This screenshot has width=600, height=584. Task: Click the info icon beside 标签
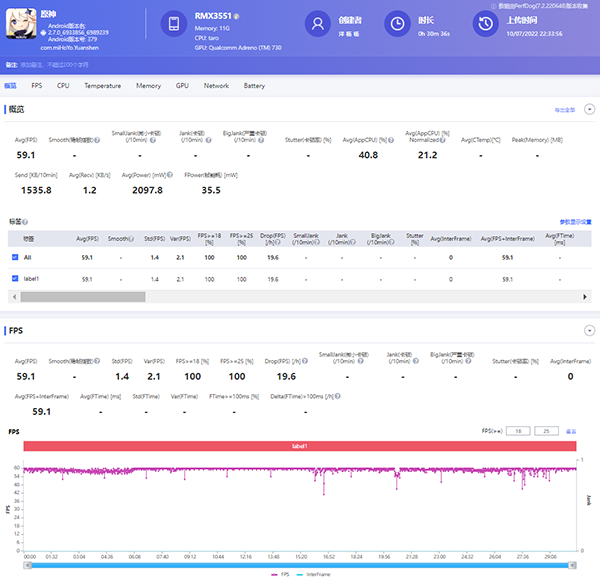pyautogui.click(x=25, y=221)
